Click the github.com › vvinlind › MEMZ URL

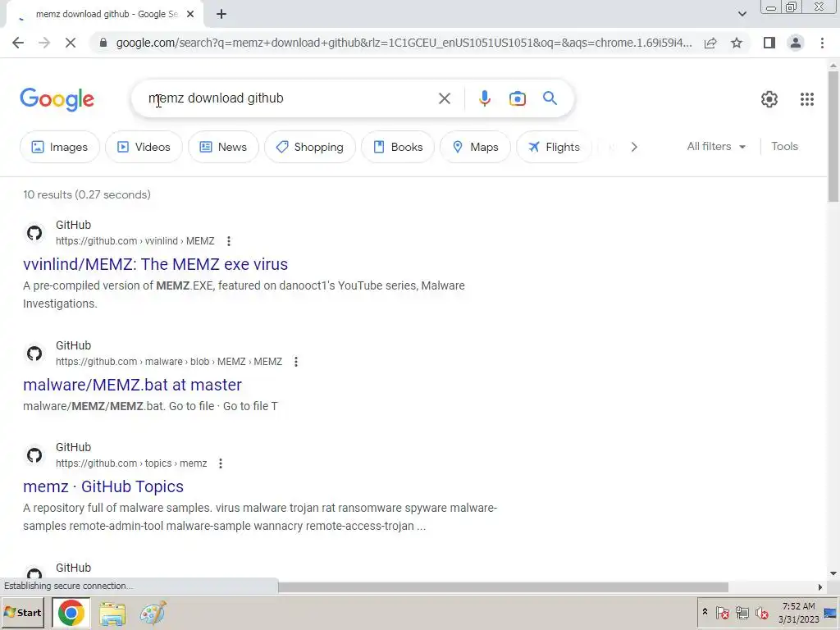[x=135, y=241]
